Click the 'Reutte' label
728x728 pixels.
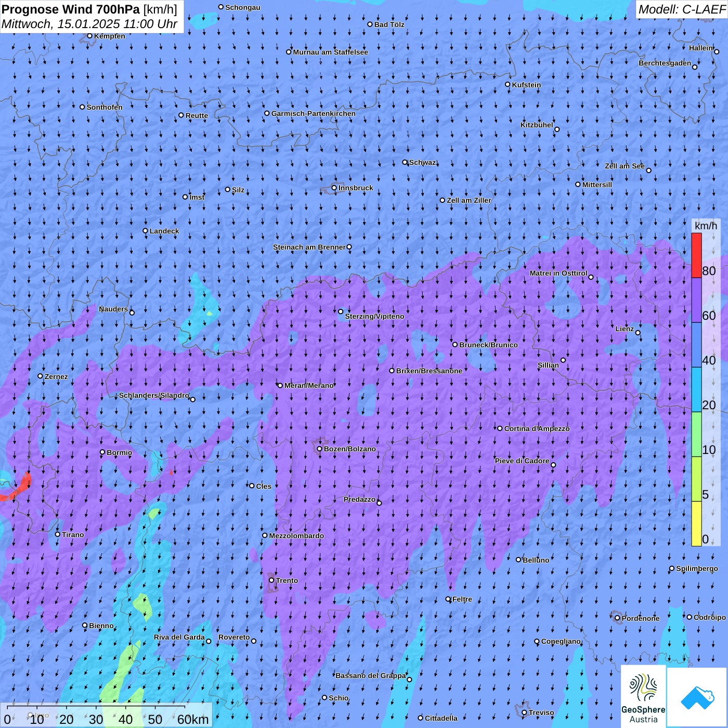point(197,115)
